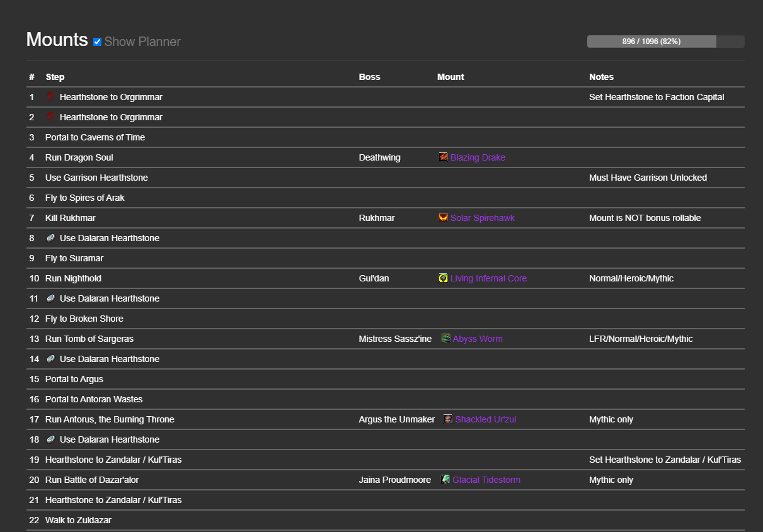The width and height of the screenshot is (763, 532).
Task: Click the Solar Spirehawk mount icon
Action: click(444, 218)
